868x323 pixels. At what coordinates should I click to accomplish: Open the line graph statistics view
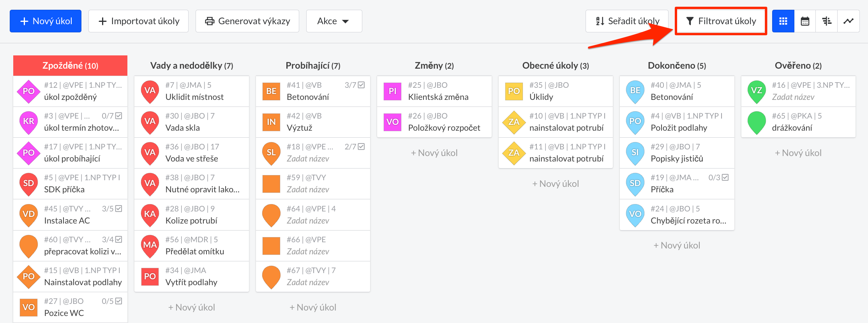click(x=848, y=21)
